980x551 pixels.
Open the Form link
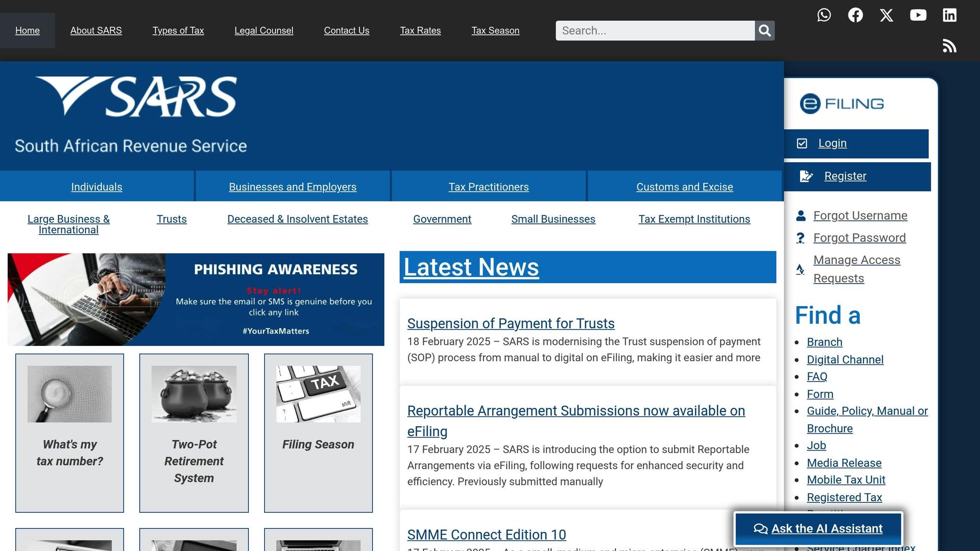coord(820,394)
